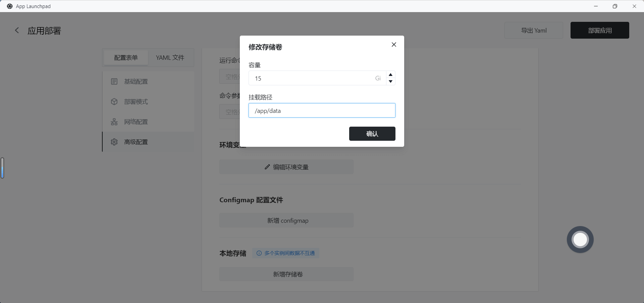Click the 基础配置 document icon
Viewport: 644px width, 303px height.
(x=114, y=82)
